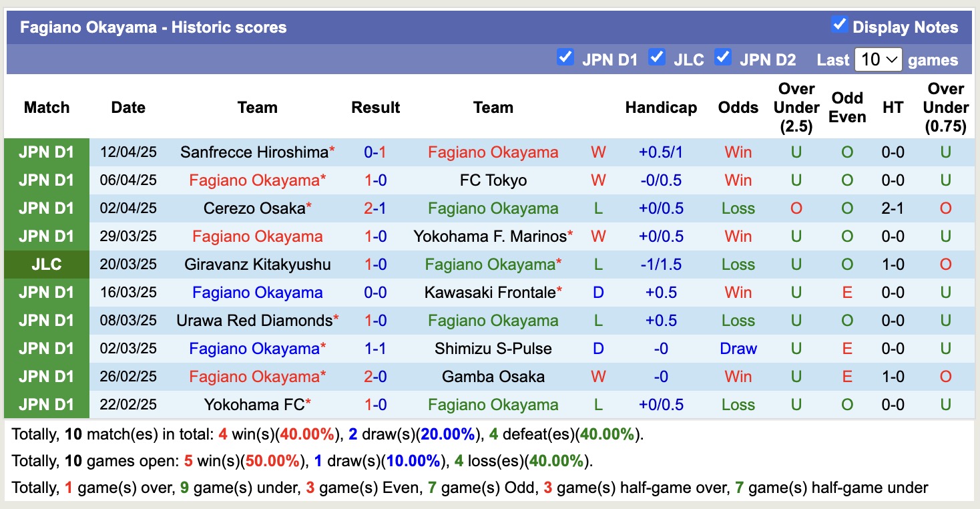Screen dimensions: 980x509
Task: Select the JLC league badge
Action: tap(47, 264)
